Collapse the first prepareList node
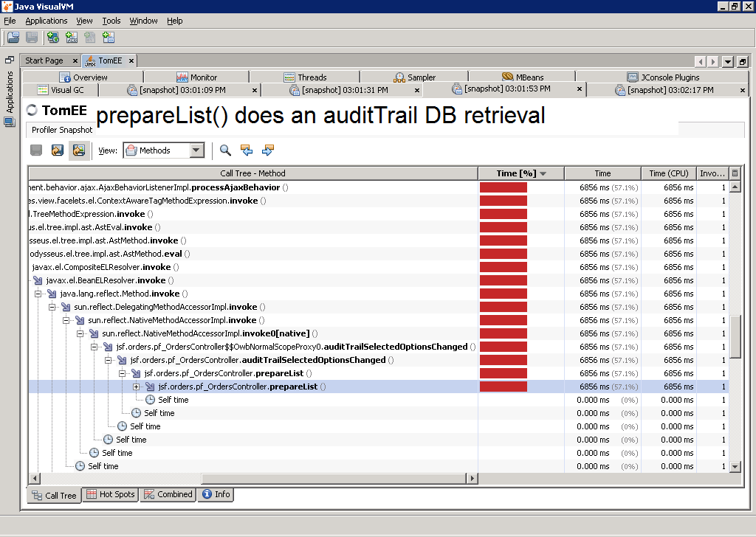Screen dimensions: 756x537 click(122, 373)
